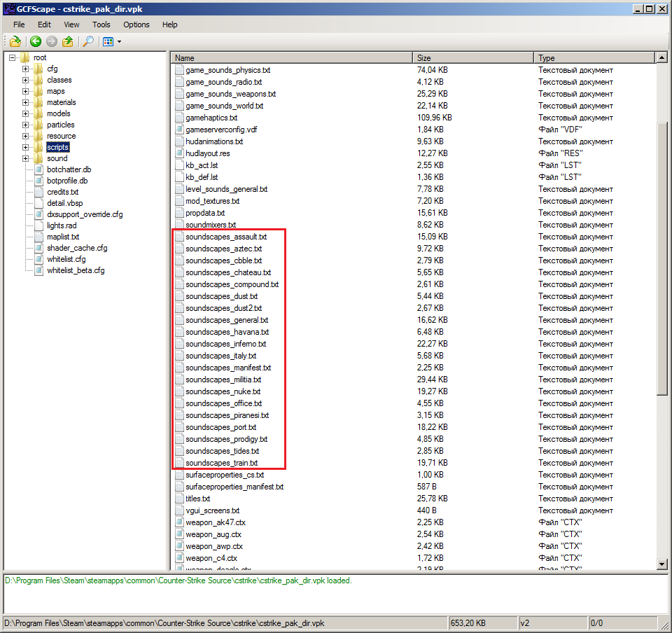Click the GCFScape title bar app icon
The image size is (672, 633).
click(9, 8)
